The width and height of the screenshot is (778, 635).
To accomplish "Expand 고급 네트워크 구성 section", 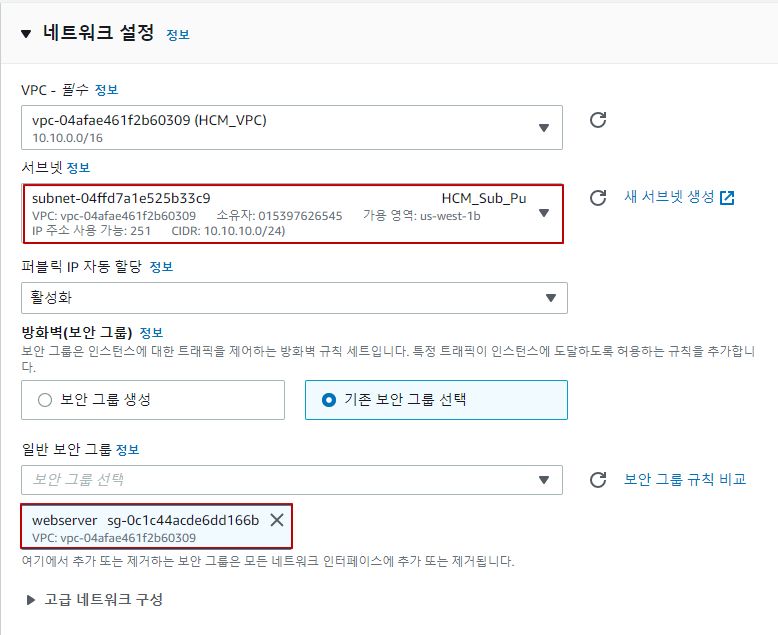I will coord(30,600).
